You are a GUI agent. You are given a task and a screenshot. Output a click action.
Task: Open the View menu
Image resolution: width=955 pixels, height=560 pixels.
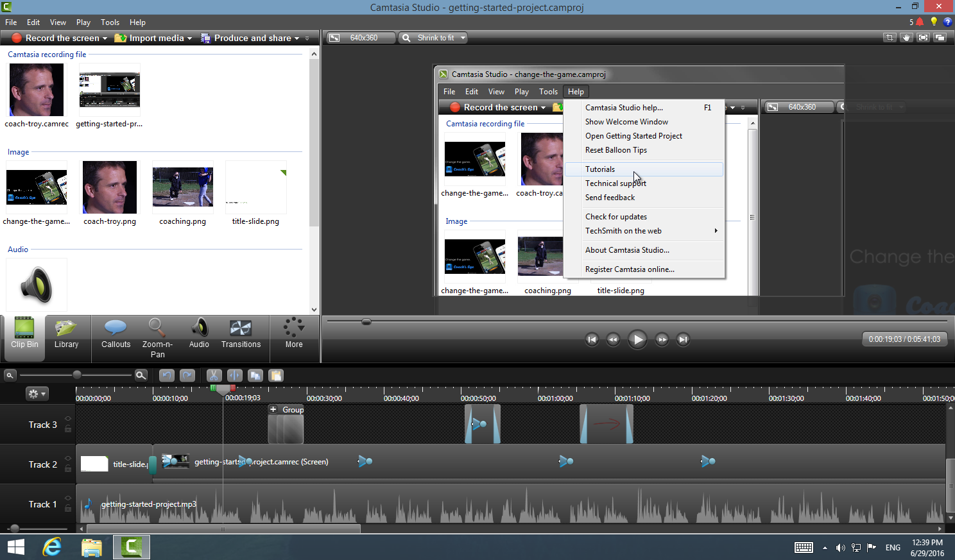coord(58,22)
